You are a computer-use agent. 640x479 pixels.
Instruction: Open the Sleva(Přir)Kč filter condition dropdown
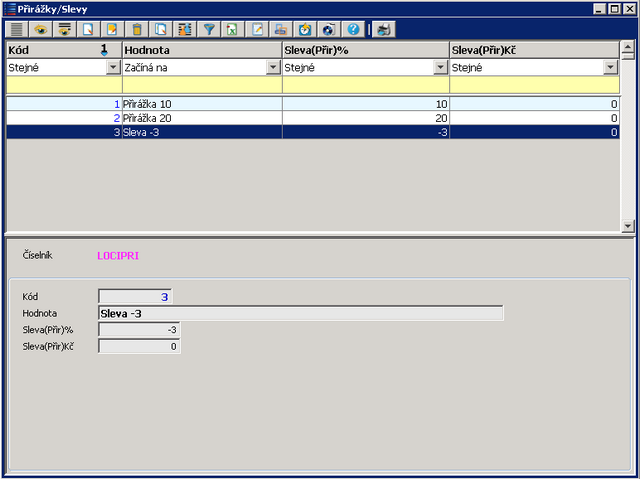coord(610,67)
